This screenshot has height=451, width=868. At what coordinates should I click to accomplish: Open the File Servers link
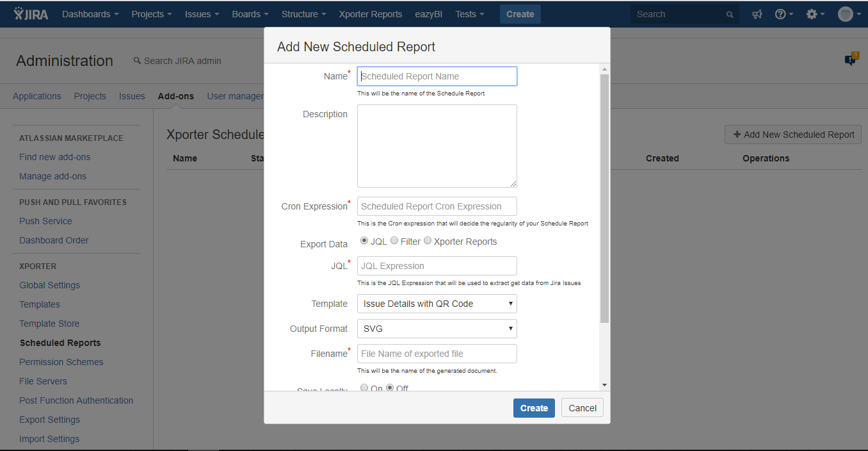tap(43, 381)
